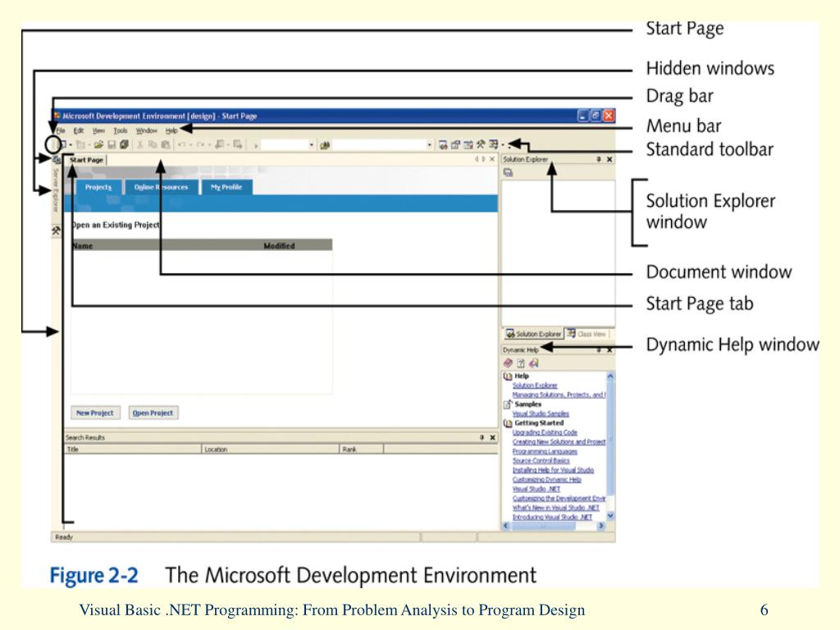Screen dimensions: 840x630
Task: Expand the New Project icon dropdown arrow
Action: (71, 144)
